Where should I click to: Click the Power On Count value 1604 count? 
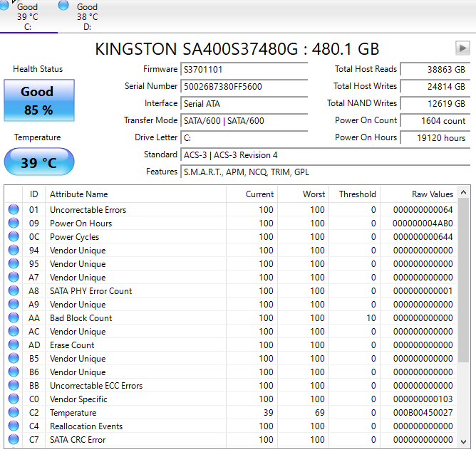(435, 121)
